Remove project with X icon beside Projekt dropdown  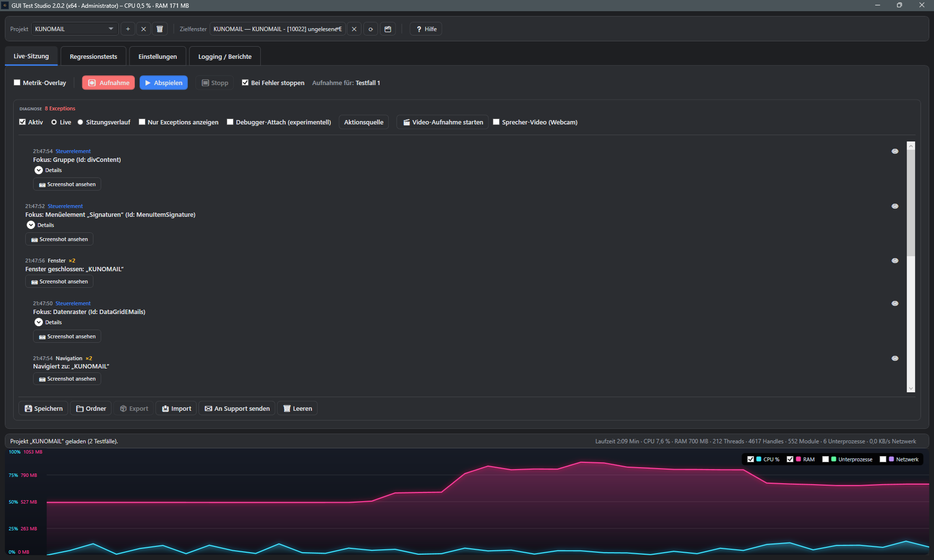pos(144,29)
